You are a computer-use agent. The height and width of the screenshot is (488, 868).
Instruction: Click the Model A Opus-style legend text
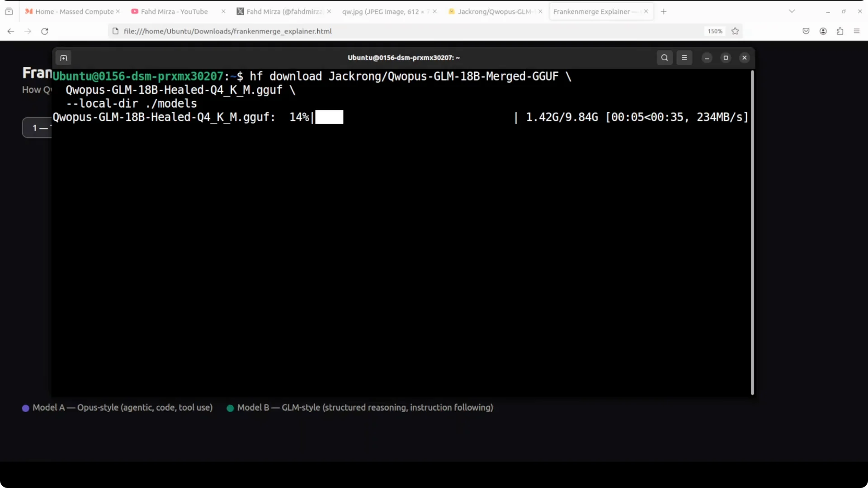(123, 408)
